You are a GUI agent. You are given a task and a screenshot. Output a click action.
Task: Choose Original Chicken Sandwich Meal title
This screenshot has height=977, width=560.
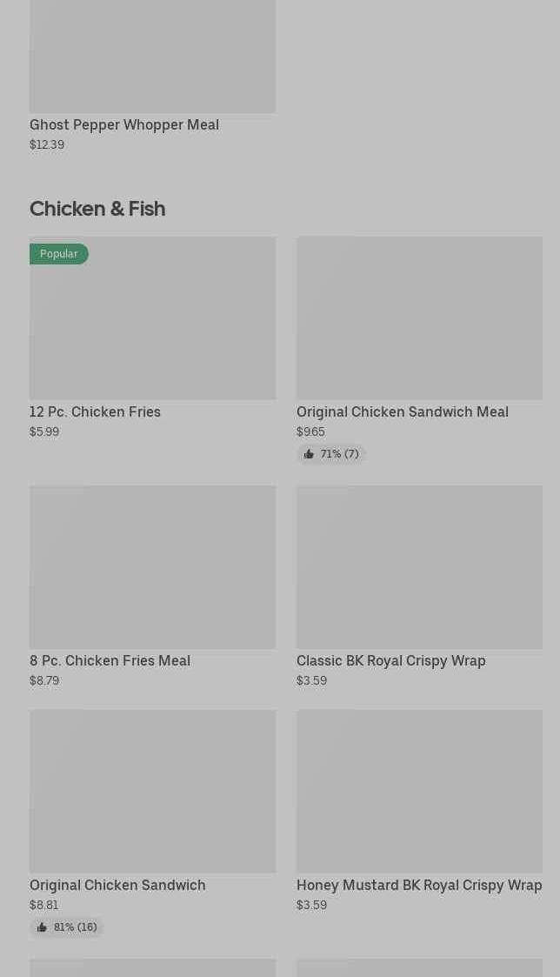pyautogui.click(x=403, y=412)
